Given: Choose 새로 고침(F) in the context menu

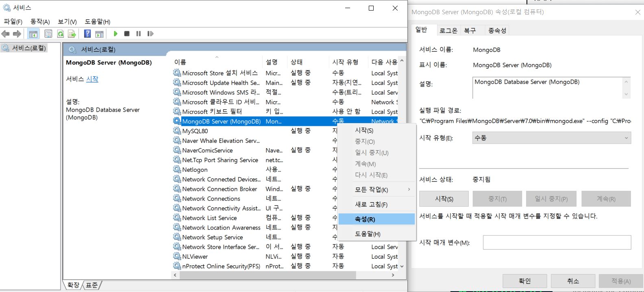Looking at the screenshot, I should [x=377, y=204].
